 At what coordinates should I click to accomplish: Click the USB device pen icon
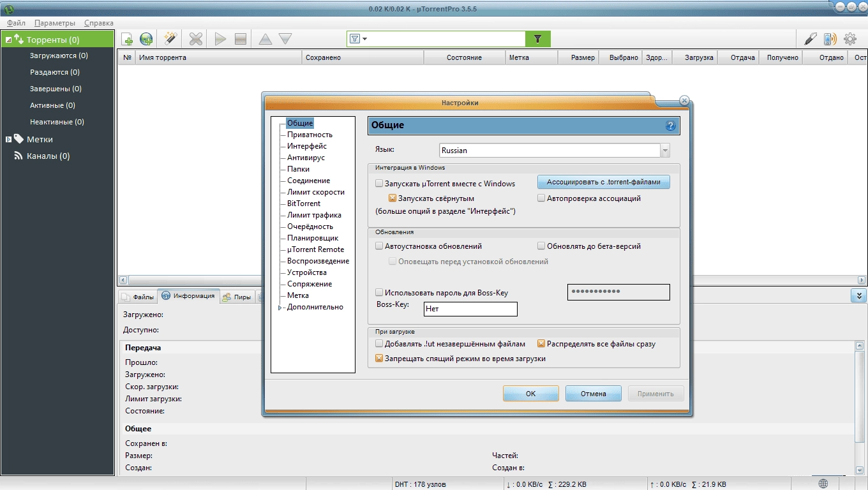pyautogui.click(x=811, y=39)
